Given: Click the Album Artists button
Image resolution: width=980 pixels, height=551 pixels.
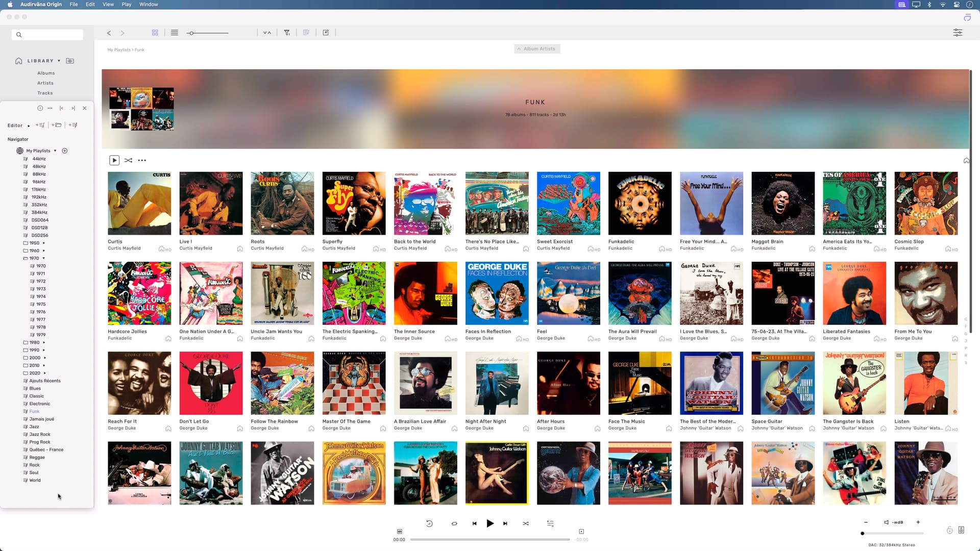Looking at the screenshot, I should coord(537,49).
